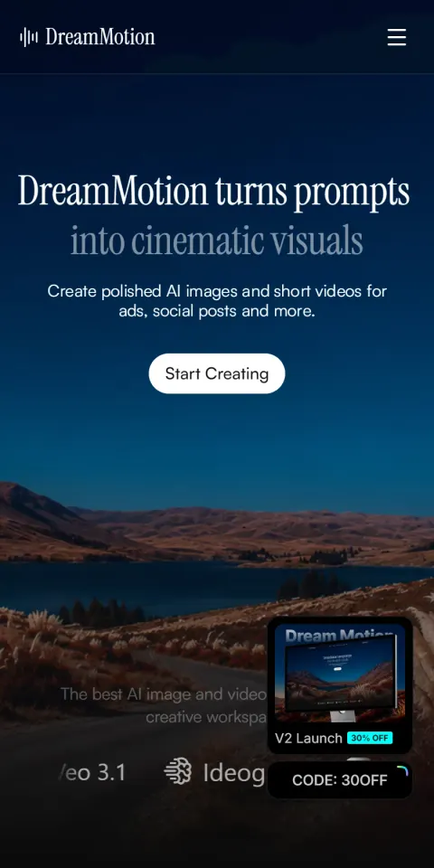
Task: Click the Start Creating button
Action: pos(217,373)
